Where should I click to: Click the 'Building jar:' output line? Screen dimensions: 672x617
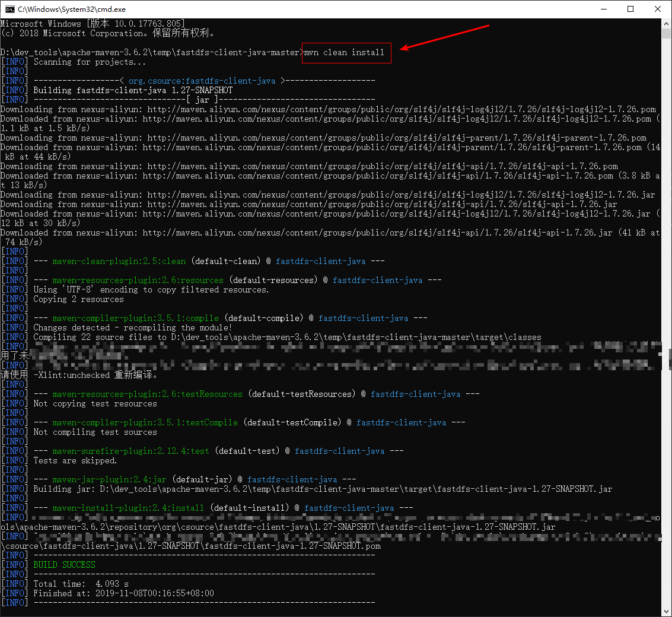(323, 489)
